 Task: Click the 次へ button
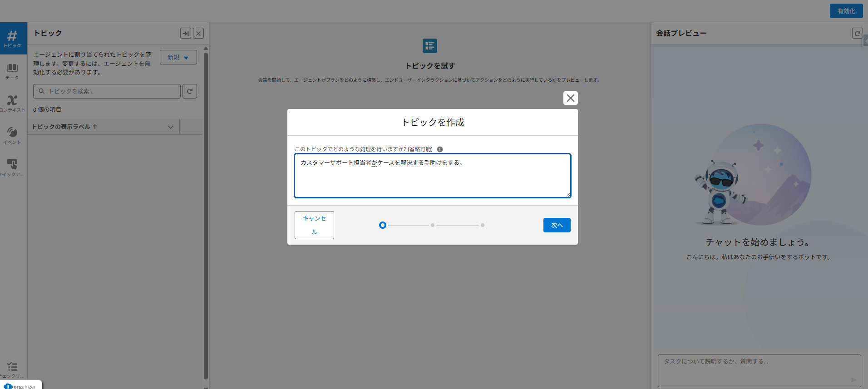[557, 225]
